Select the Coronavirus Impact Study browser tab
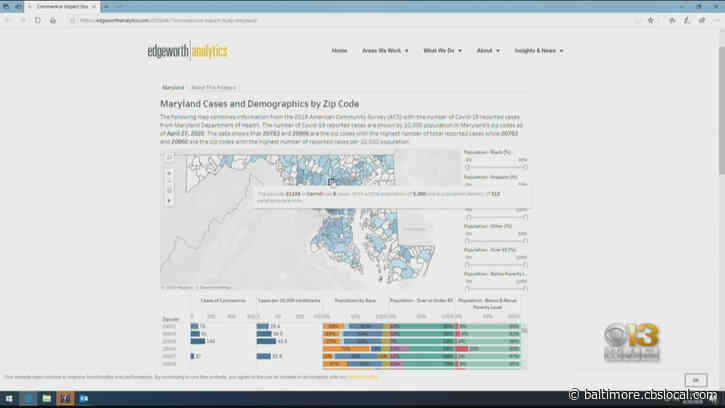Viewport: 725px width, 408px height. pyautogui.click(x=62, y=6)
